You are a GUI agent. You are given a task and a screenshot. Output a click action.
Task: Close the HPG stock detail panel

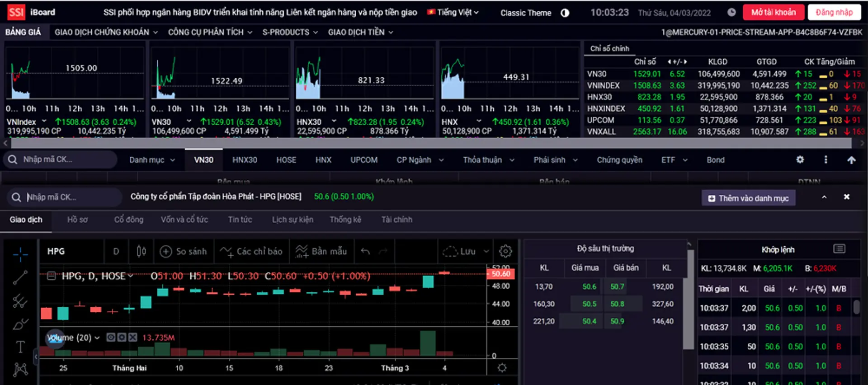847,197
